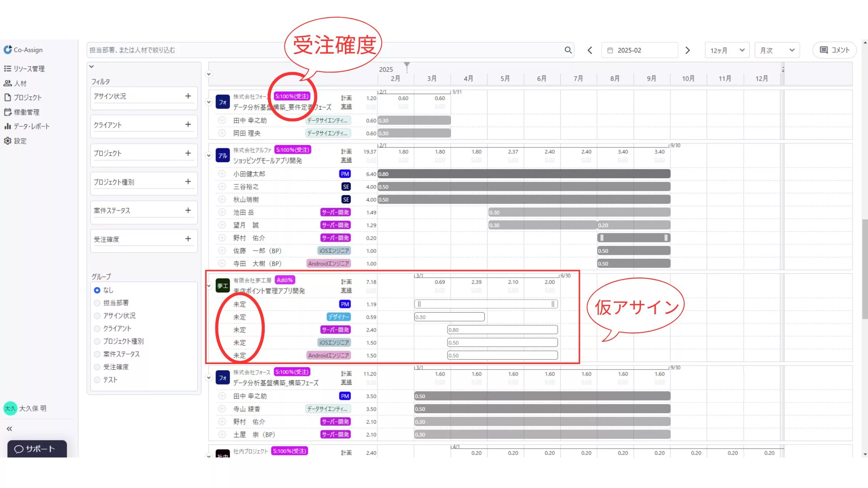
Task: Click the vertical scrollbar thumb
Action: coord(865,269)
